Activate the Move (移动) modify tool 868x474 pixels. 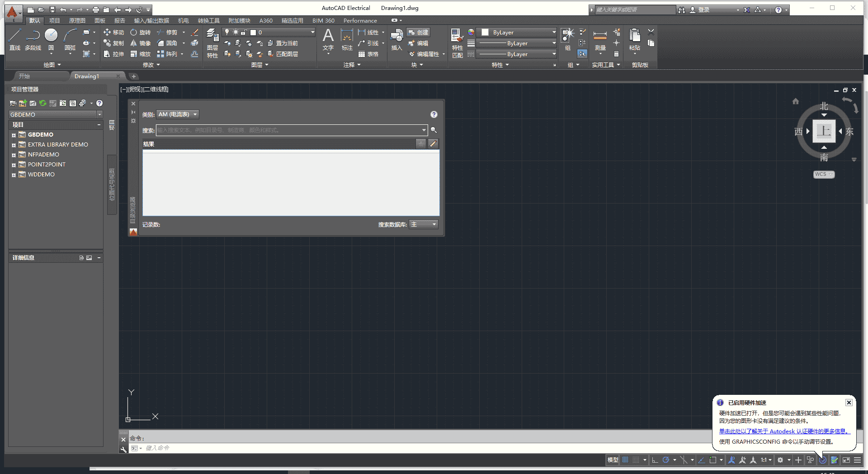coord(113,32)
